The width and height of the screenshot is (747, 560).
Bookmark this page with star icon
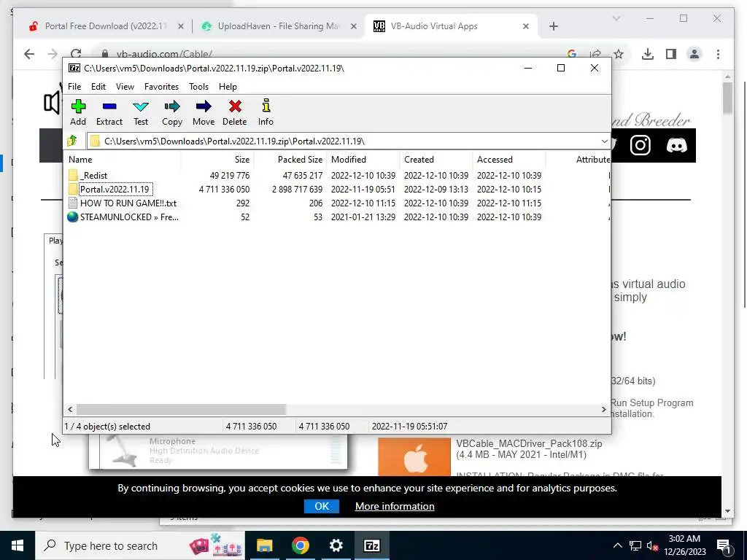click(x=619, y=54)
